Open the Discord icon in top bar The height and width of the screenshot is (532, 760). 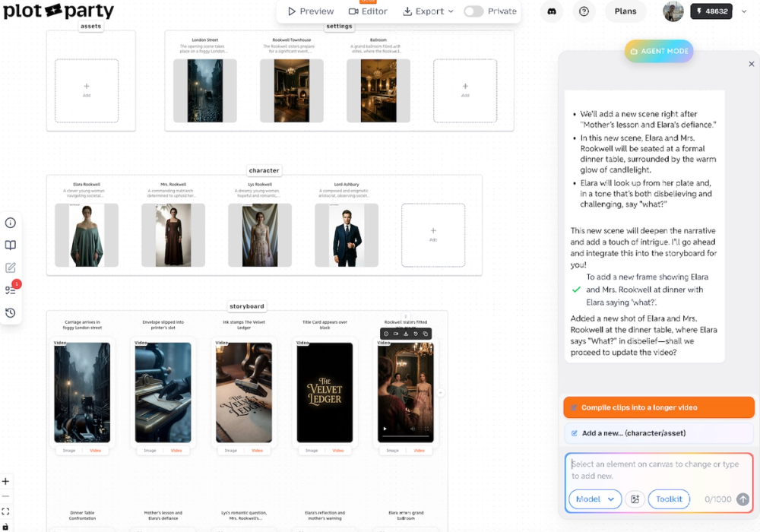coord(552,11)
